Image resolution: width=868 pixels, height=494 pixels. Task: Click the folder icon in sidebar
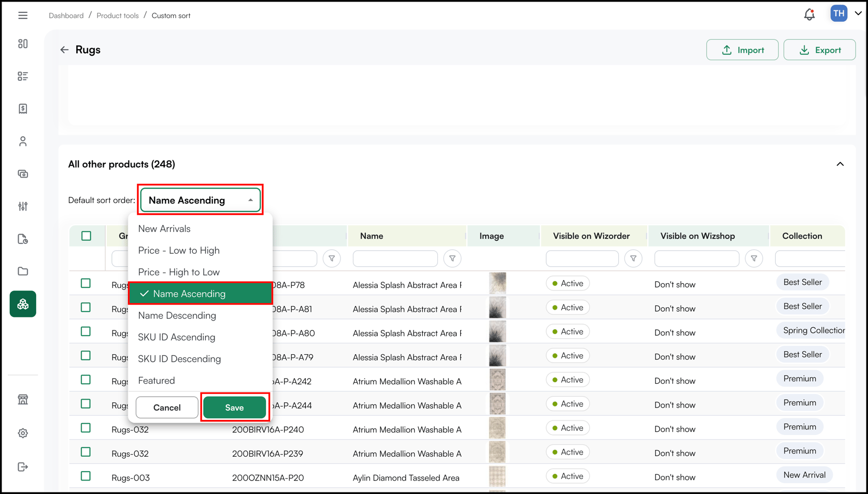tap(23, 271)
